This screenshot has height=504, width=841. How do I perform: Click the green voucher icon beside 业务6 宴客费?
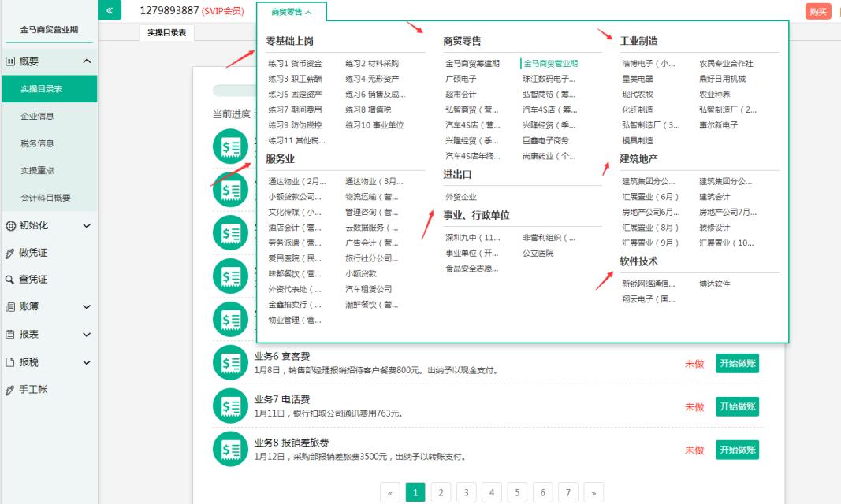229,362
